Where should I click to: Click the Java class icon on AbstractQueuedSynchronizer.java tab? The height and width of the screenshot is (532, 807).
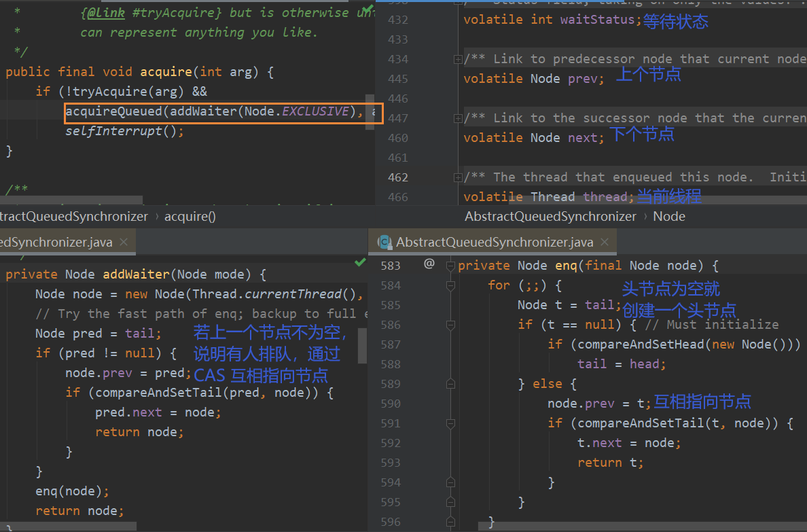(384, 242)
